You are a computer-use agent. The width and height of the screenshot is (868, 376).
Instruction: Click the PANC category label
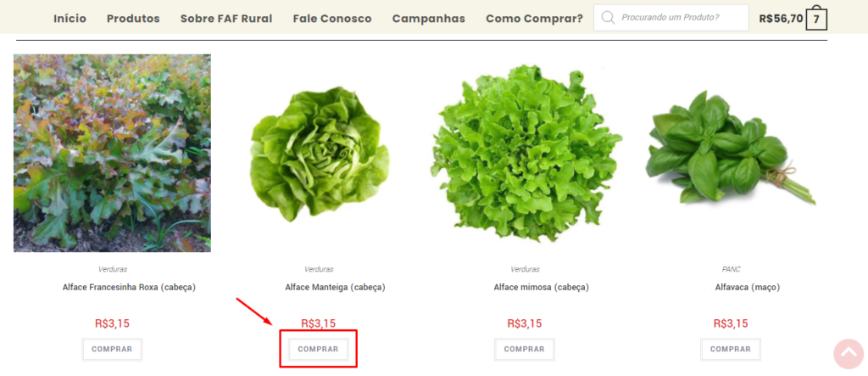coord(731,269)
